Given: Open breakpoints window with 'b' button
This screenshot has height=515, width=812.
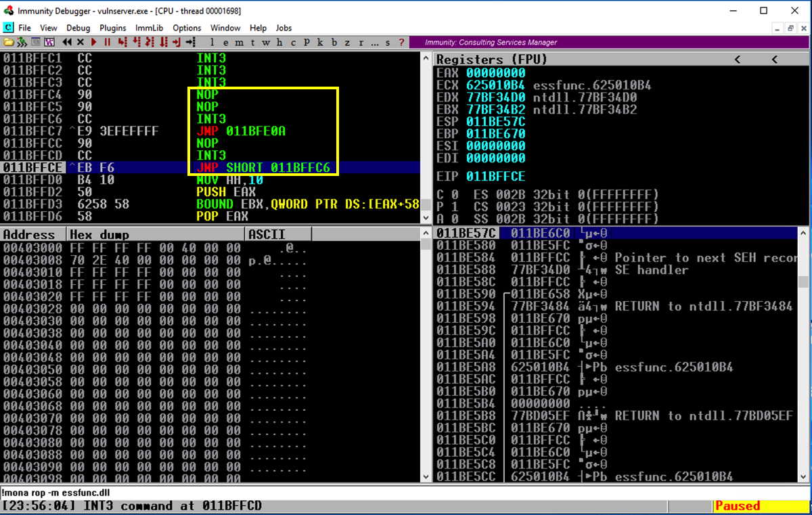Looking at the screenshot, I should pos(334,42).
